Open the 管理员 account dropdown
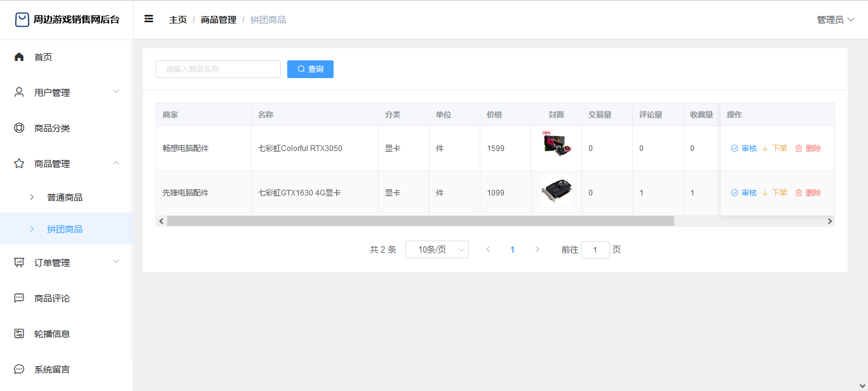 coord(835,20)
